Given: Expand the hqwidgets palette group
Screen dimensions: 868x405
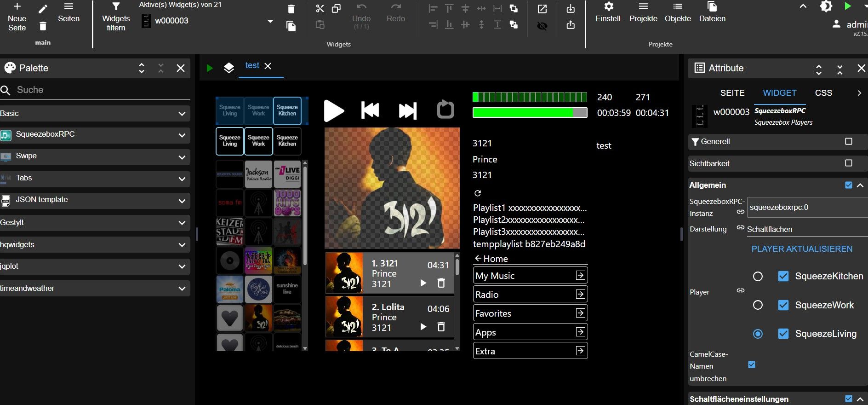Looking at the screenshot, I should click(x=95, y=244).
